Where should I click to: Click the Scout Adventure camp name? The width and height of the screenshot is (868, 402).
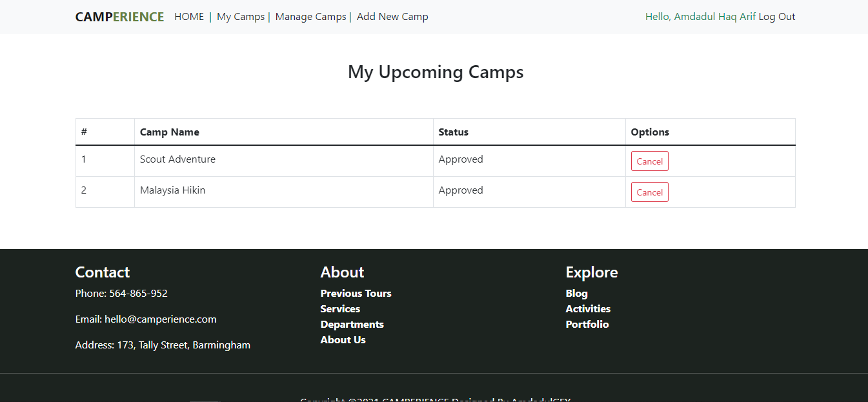177,159
